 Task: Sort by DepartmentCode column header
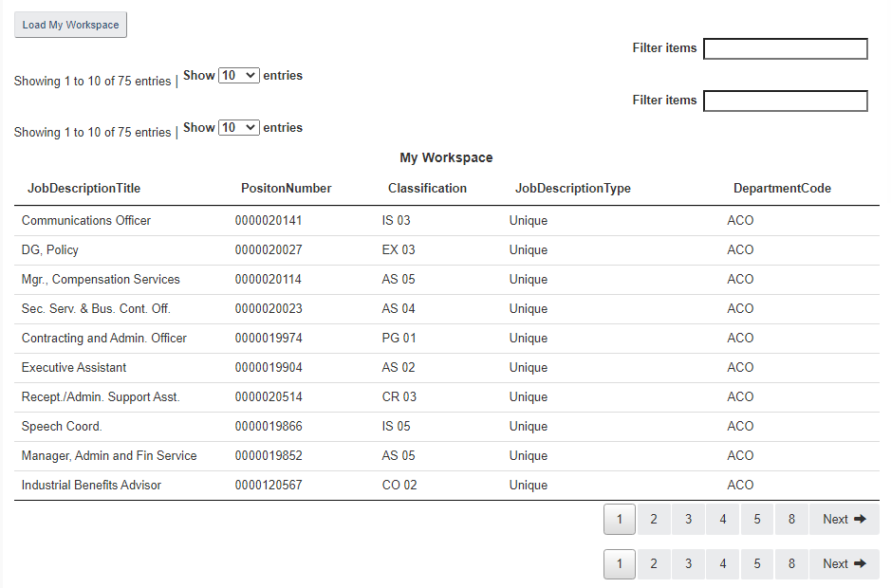[782, 188]
